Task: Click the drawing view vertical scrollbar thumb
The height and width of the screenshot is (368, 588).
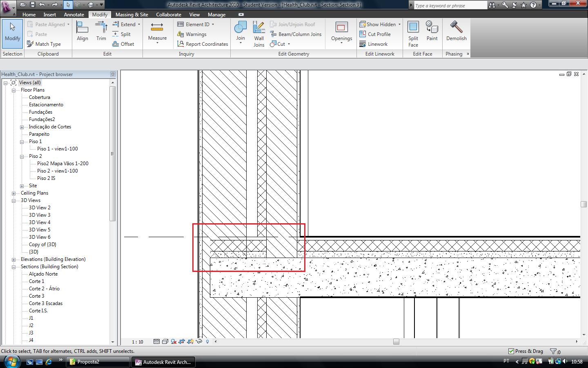Action: tap(584, 204)
